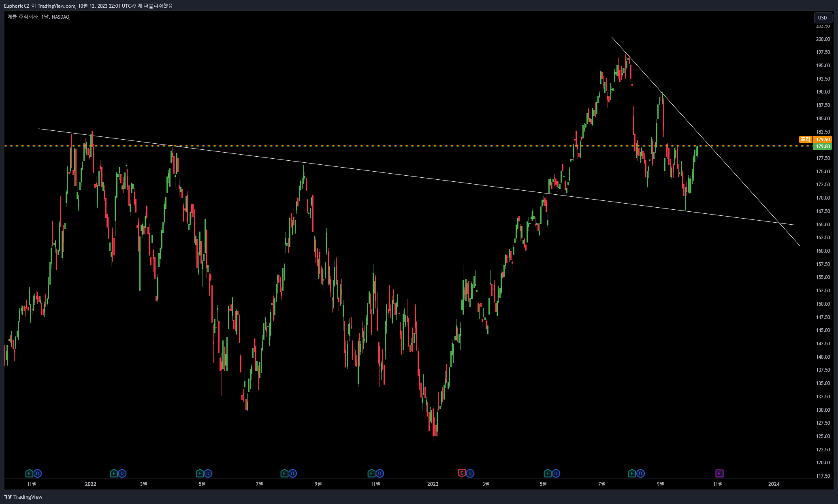Select the dividend D marker beside the red E
Screen dimensions: 838x504
click(470, 473)
